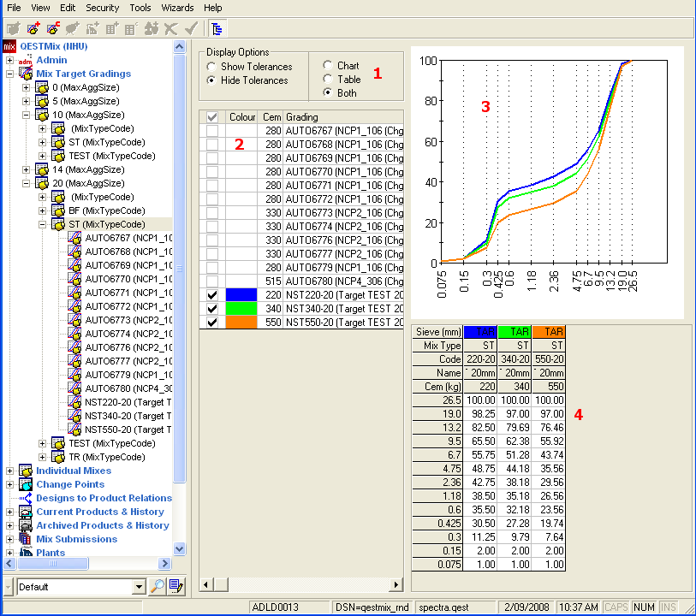696x616 pixels.
Task: Click the Change Points icon
Action: click(x=26, y=484)
